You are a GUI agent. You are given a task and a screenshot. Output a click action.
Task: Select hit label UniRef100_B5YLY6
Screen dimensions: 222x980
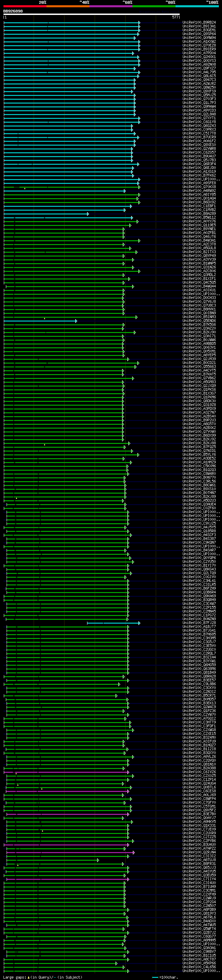(199, 455)
